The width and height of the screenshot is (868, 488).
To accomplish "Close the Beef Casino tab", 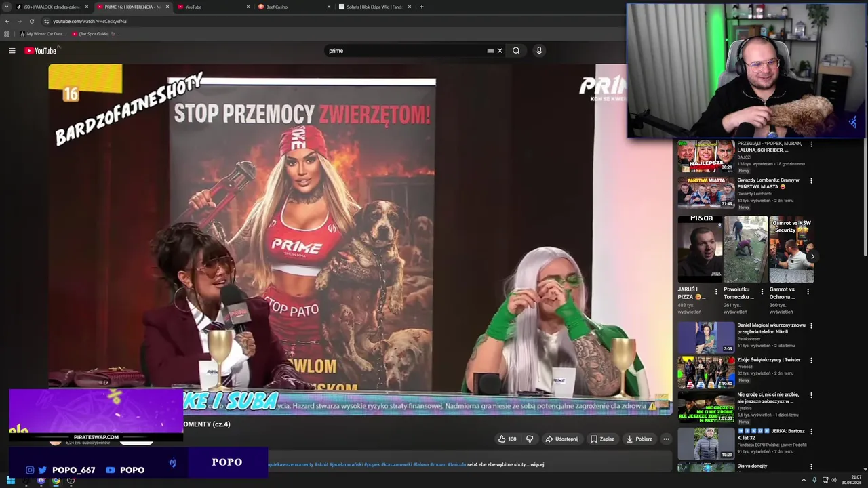I will (329, 7).
